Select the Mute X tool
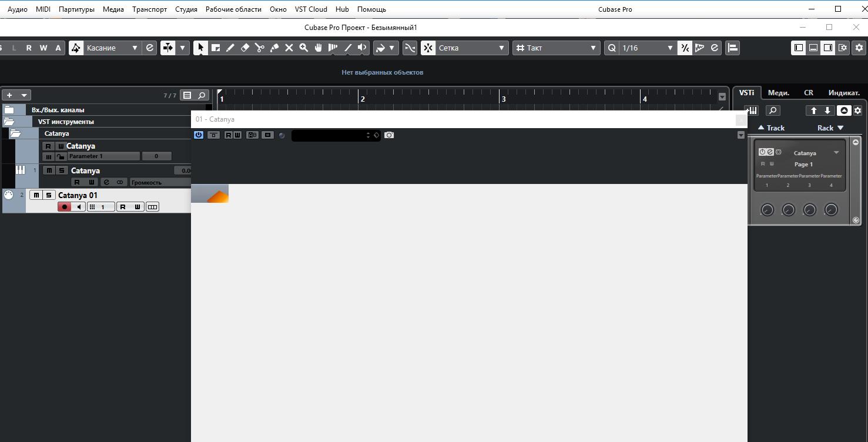Screen dimensions: 868x442 tap(289, 48)
